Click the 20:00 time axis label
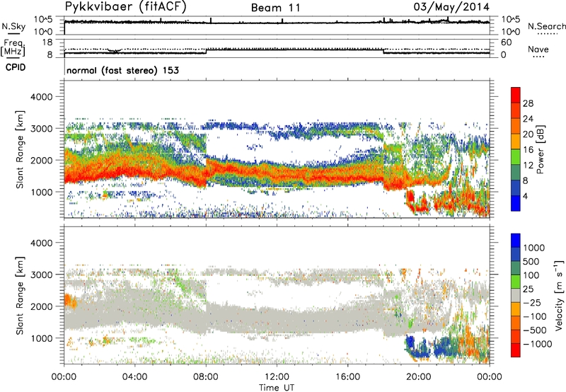Screen dimensions: 566x392 419,376
